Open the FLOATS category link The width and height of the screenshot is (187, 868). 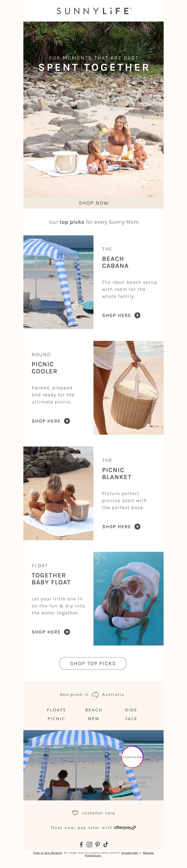tap(56, 710)
